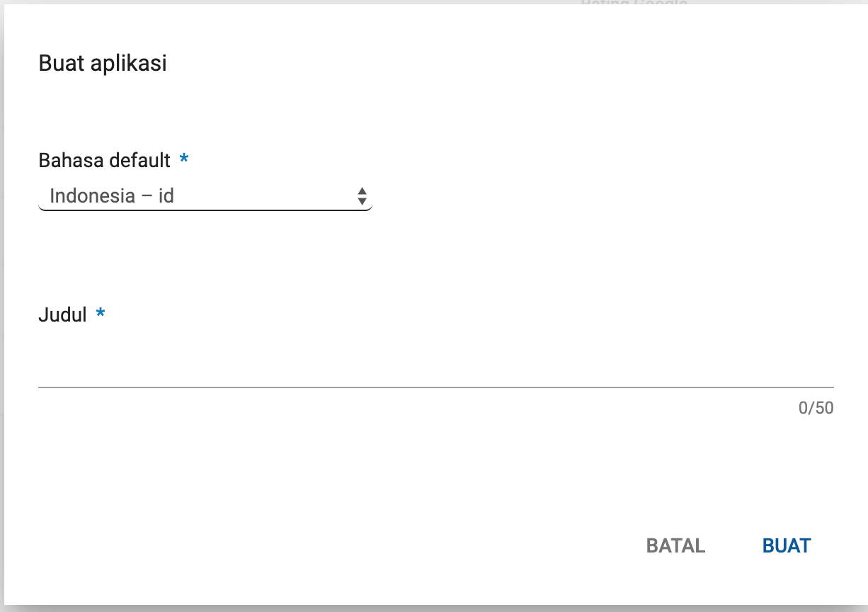Image resolution: width=868 pixels, height=612 pixels.
Task: Click the dimmed backdrop left of dialog
Action: click(1, 305)
